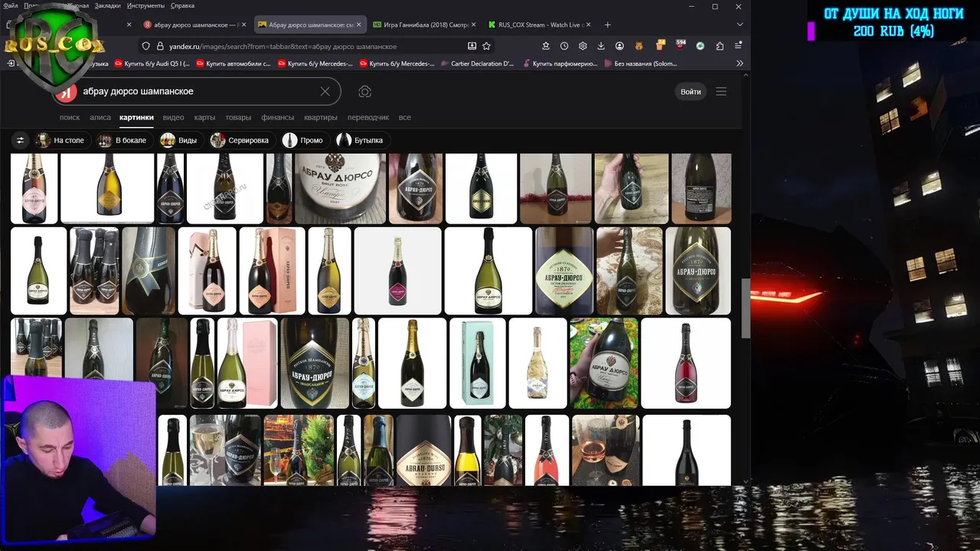Open the Справка menu

pos(182,5)
